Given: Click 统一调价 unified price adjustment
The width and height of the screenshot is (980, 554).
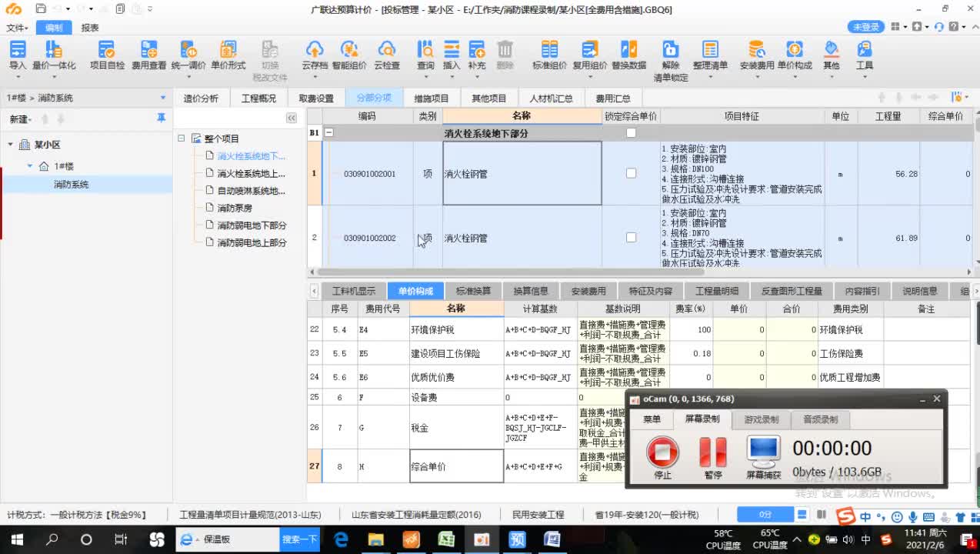Looking at the screenshot, I should coord(188,55).
